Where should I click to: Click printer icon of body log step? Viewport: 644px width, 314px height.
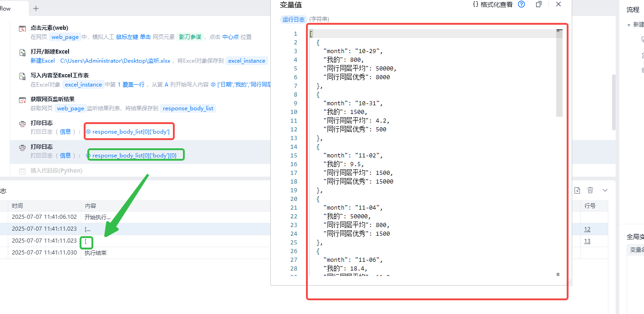click(x=22, y=124)
